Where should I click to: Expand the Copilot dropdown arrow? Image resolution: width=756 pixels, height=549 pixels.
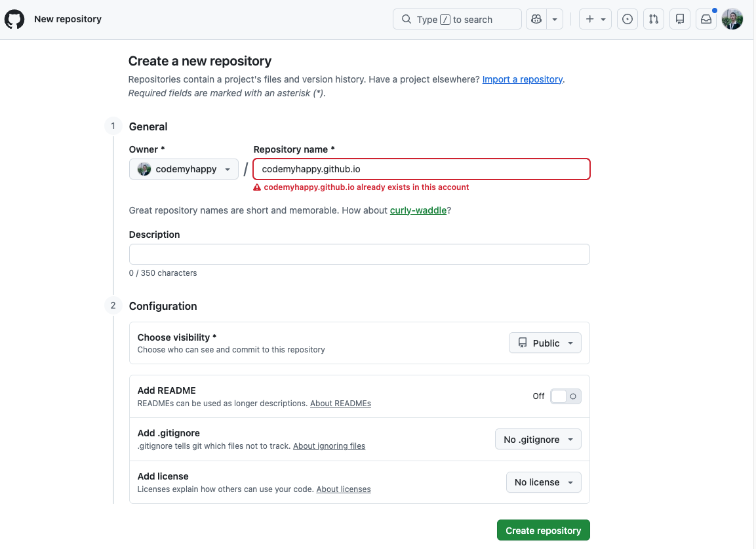555,19
